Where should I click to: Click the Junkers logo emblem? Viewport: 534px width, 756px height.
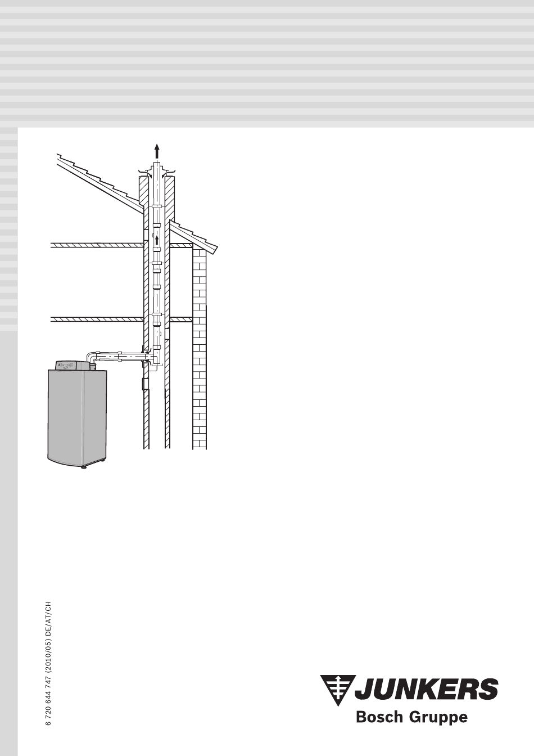pos(338,690)
